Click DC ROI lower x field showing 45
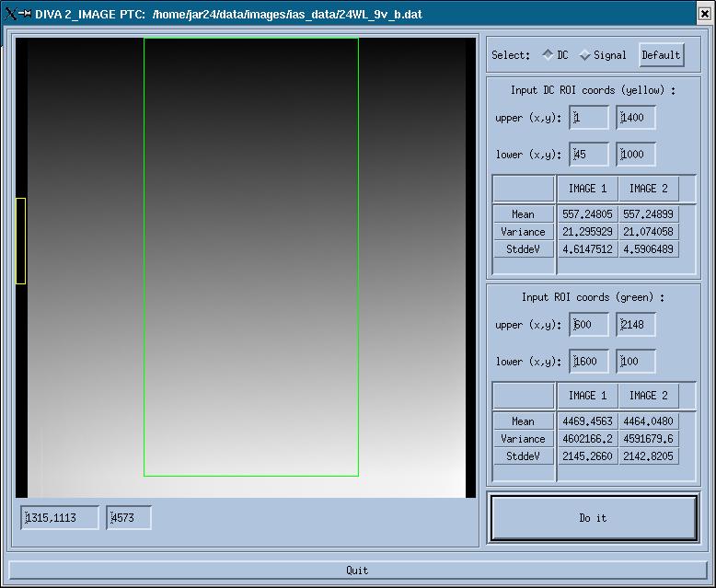 589,155
